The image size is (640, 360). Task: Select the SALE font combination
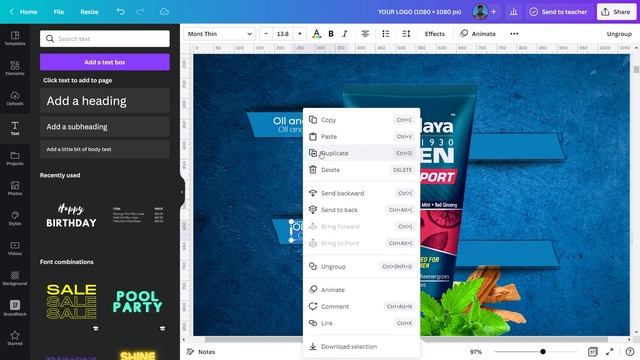coord(71,302)
